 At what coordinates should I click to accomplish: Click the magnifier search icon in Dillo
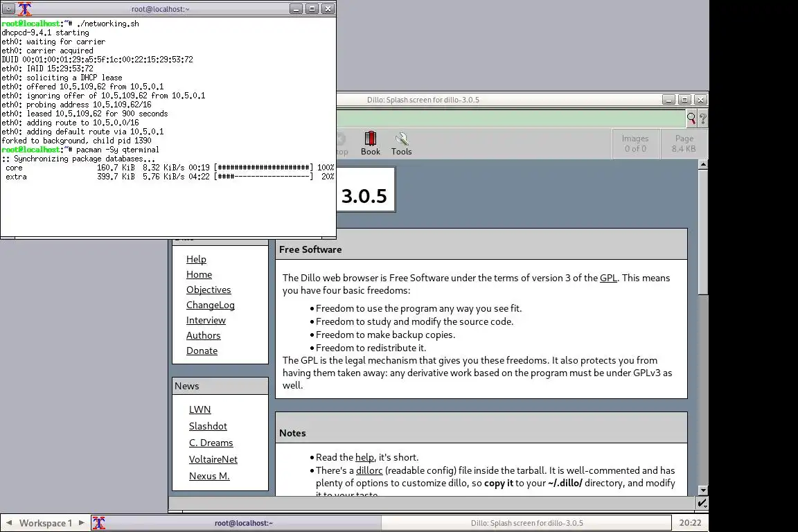[691, 118]
